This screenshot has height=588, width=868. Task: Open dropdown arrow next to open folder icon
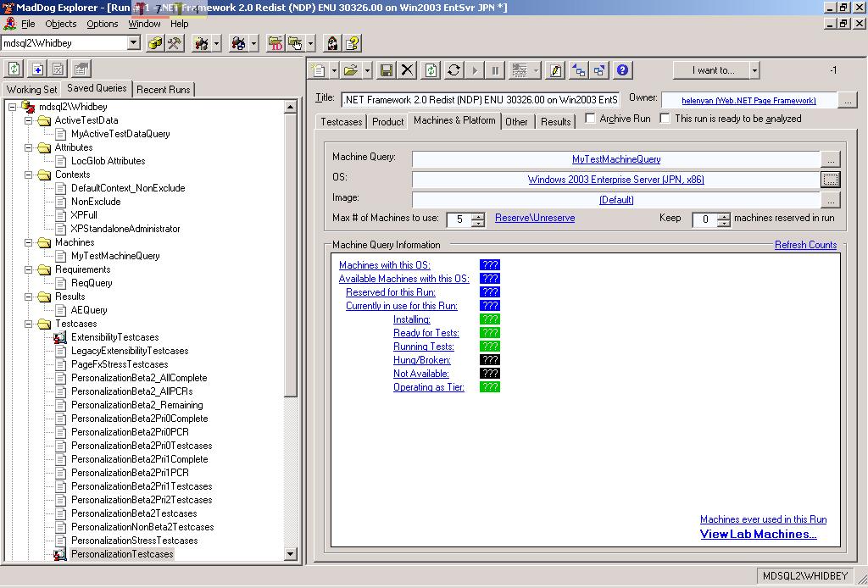(x=367, y=70)
